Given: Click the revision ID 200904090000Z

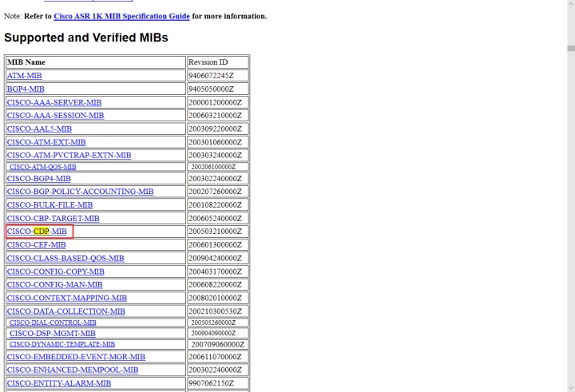Looking at the screenshot, I should tap(213, 334).
